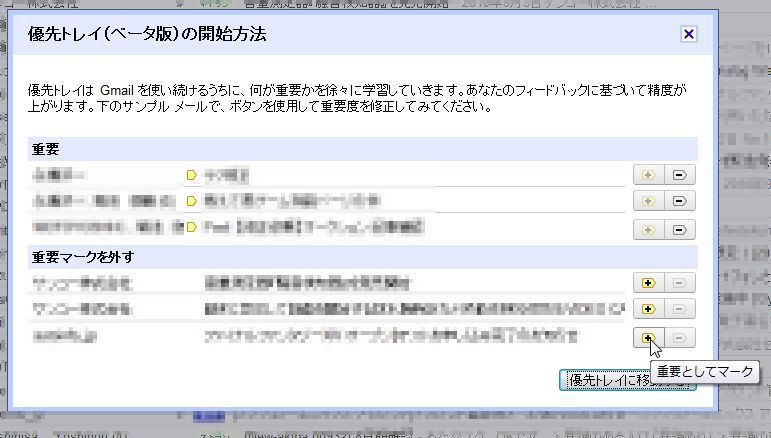Click minus button on second 重要 section email

coord(680,201)
